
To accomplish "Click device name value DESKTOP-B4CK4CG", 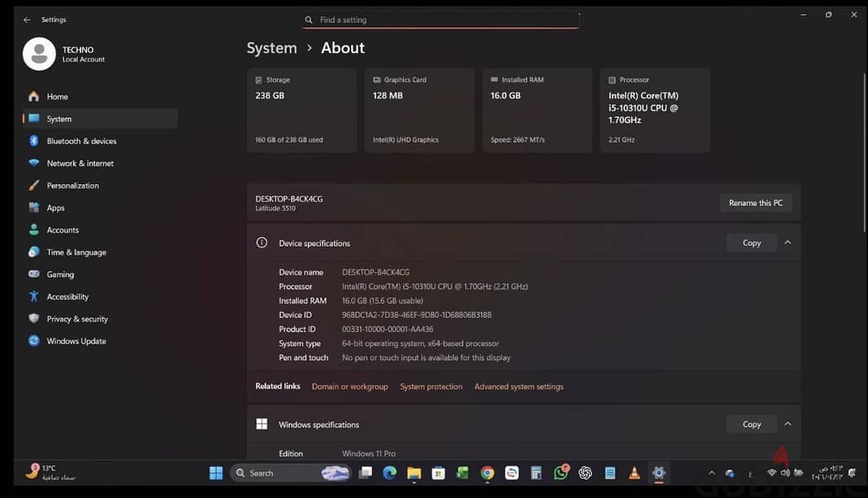I will click(x=375, y=272).
